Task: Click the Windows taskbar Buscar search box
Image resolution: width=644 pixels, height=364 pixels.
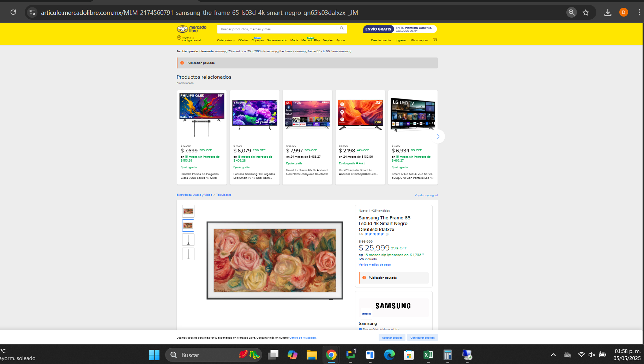Action: (214, 355)
